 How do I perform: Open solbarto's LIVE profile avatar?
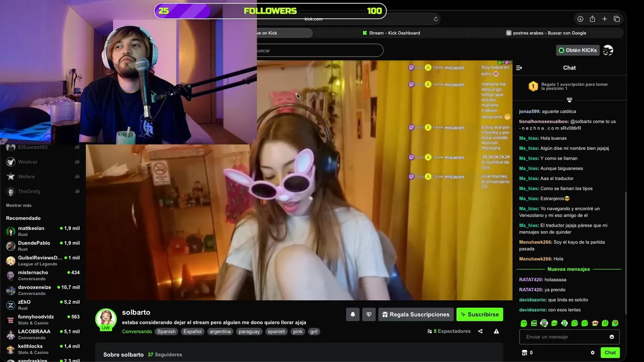point(106,319)
